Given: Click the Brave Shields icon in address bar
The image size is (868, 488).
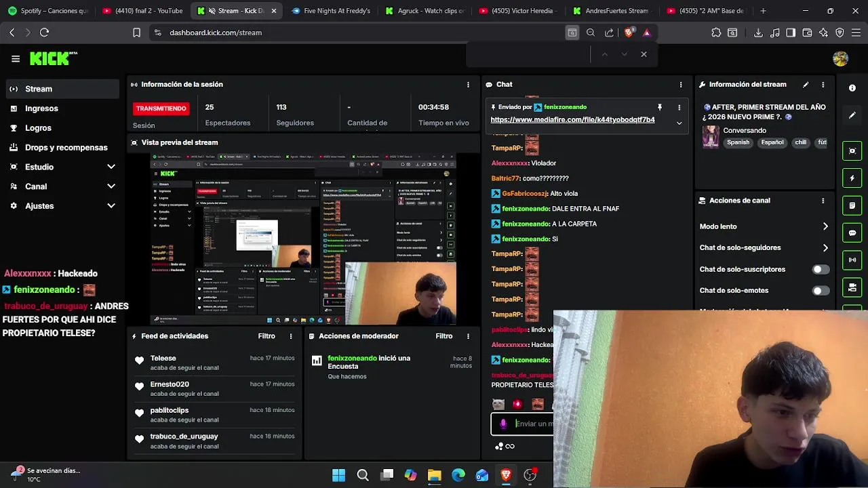Looking at the screenshot, I should coord(629,33).
